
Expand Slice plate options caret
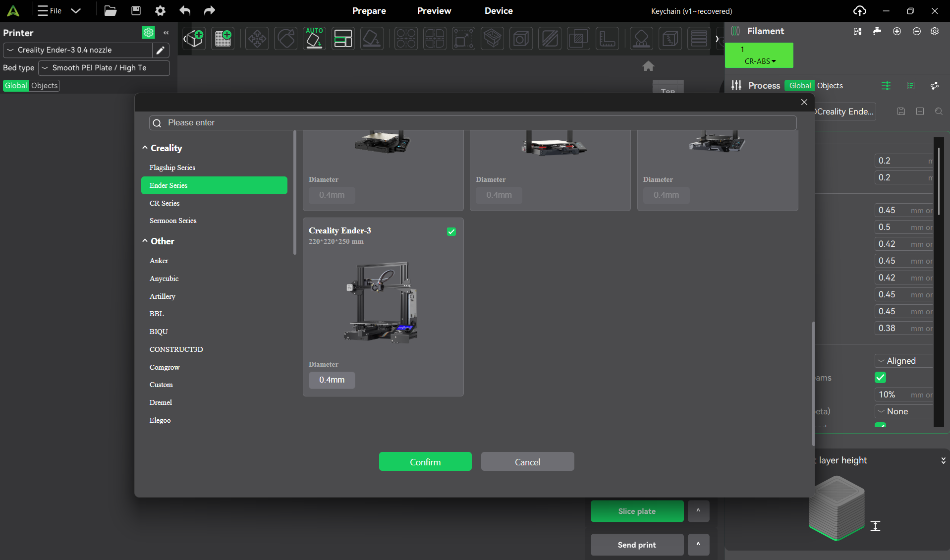tap(698, 511)
